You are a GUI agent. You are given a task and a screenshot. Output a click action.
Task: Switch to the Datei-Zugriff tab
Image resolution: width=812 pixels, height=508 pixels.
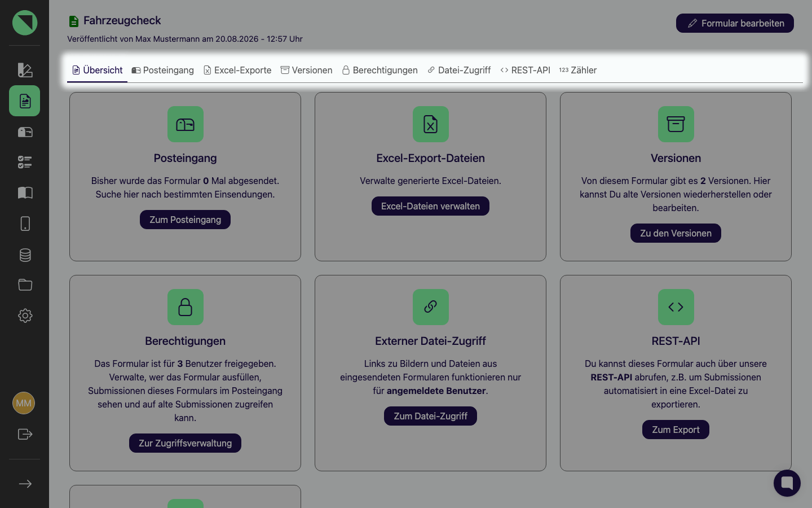point(459,70)
